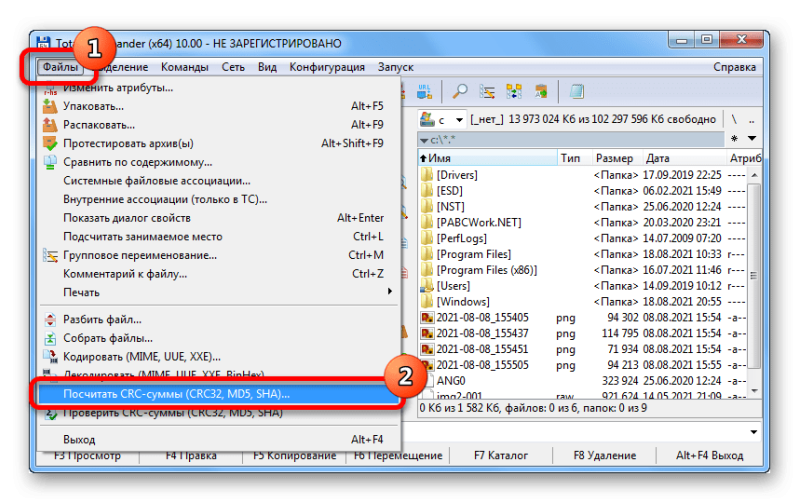Sort by Тип column header
The width and height of the screenshot is (800, 503).
pyautogui.click(x=574, y=158)
